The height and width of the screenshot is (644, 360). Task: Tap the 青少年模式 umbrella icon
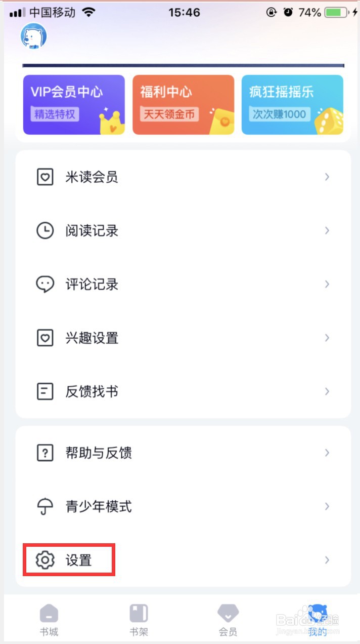point(45,506)
